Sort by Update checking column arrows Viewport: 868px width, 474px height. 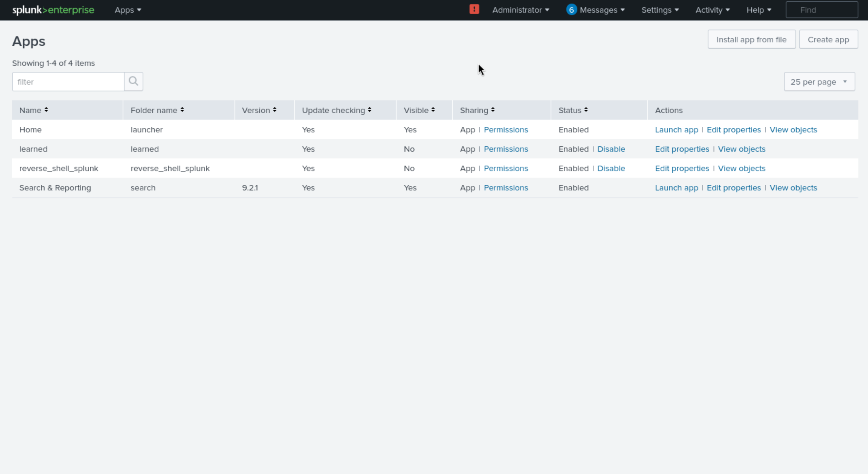coord(370,110)
